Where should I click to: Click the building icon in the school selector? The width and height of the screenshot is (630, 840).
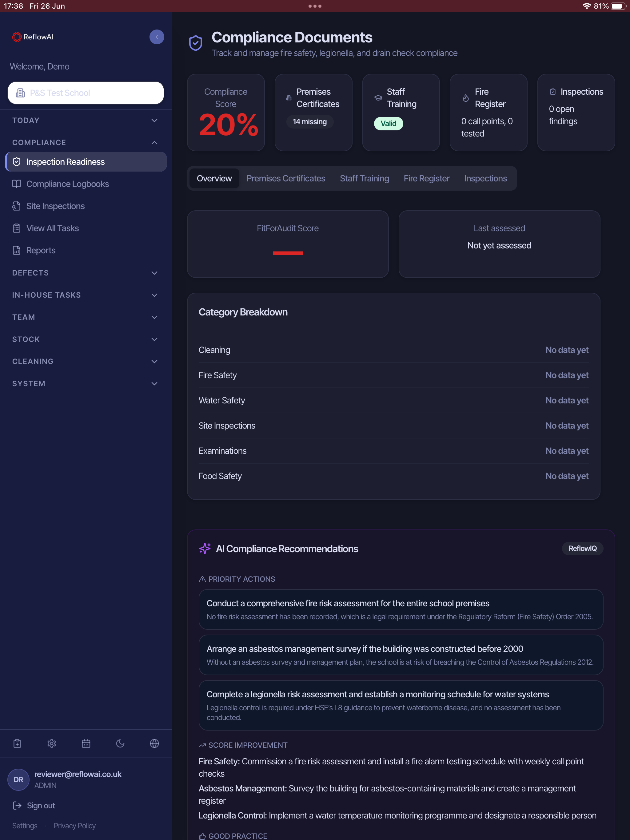point(20,93)
